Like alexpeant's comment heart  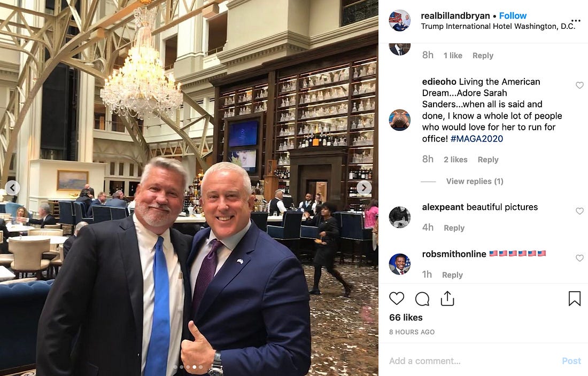(x=580, y=211)
